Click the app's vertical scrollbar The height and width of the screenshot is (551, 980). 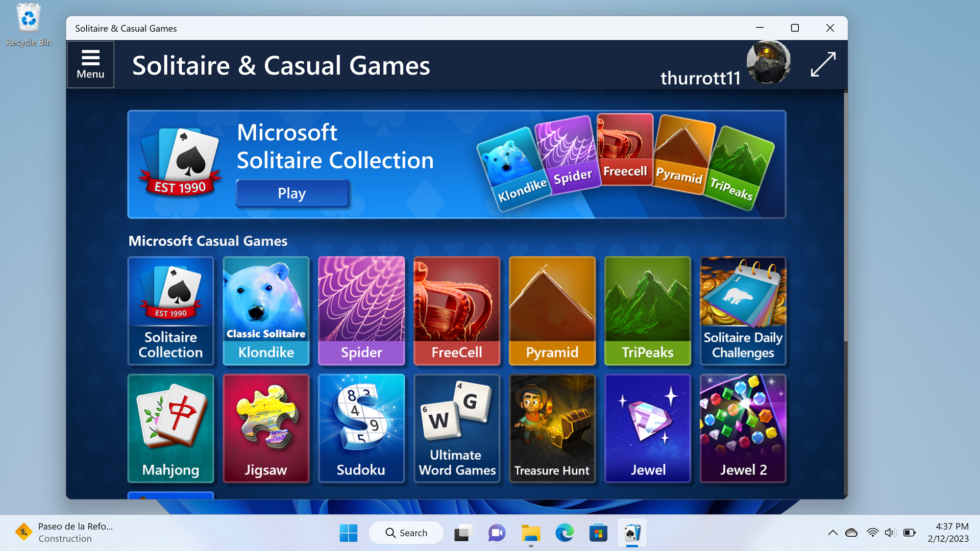(x=846, y=293)
